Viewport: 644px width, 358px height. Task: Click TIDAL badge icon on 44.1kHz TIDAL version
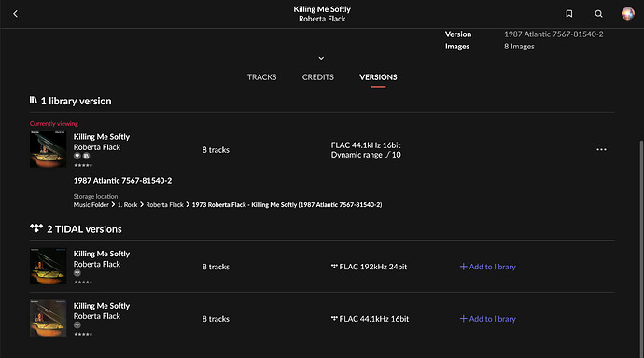(77, 325)
